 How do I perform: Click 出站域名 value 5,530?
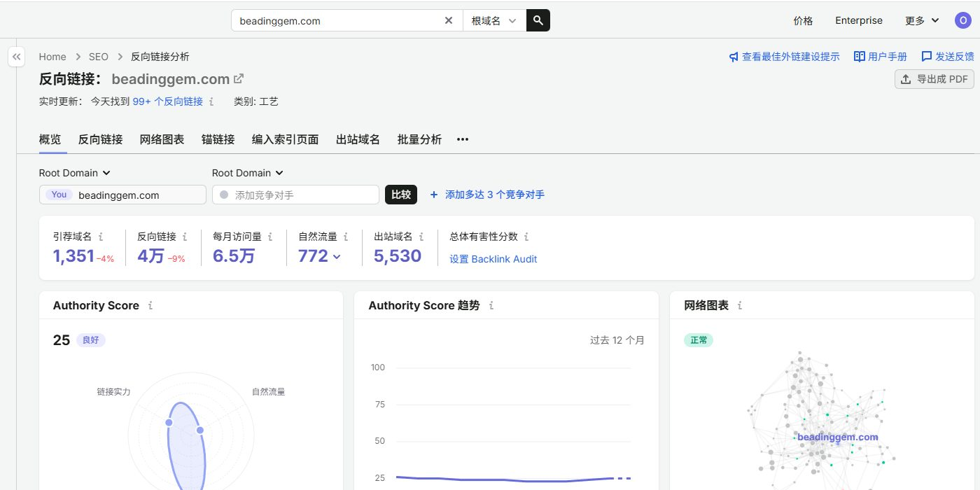tap(398, 256)
